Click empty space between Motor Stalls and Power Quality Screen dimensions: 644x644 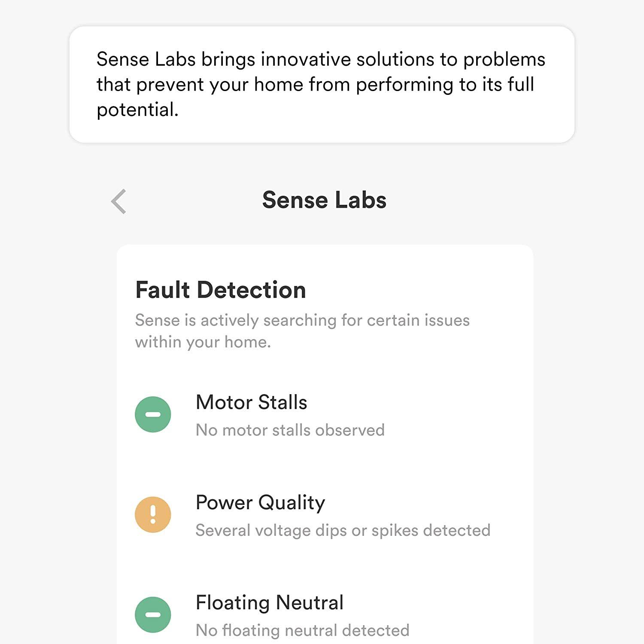[325, 466]
